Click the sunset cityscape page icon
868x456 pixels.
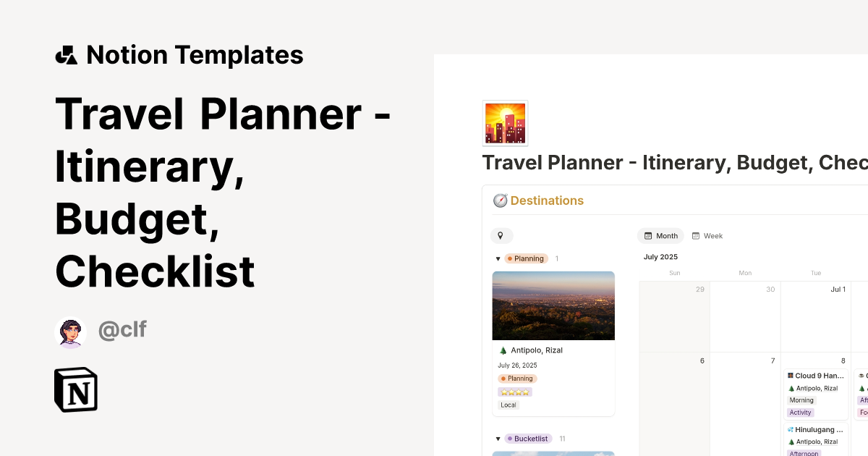point(505,123)
